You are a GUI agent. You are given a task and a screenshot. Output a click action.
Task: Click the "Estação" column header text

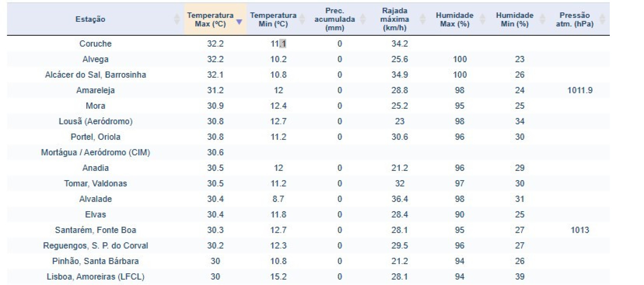click(90, 19)
